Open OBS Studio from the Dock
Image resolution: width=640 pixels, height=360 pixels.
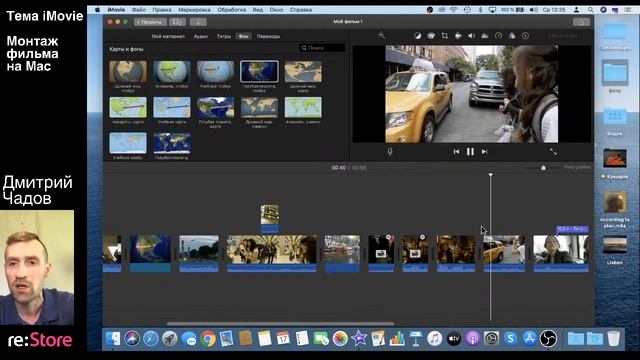click(549, 339)
